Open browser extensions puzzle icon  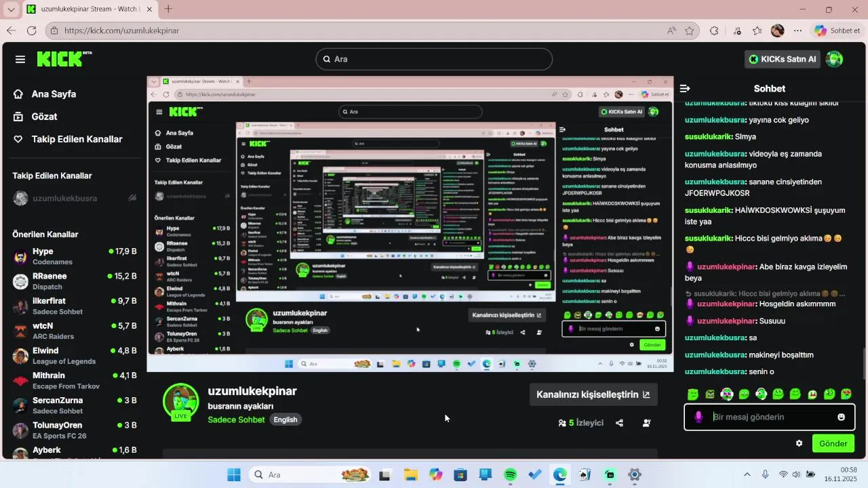pyautogui.click(x=714, y=30)
